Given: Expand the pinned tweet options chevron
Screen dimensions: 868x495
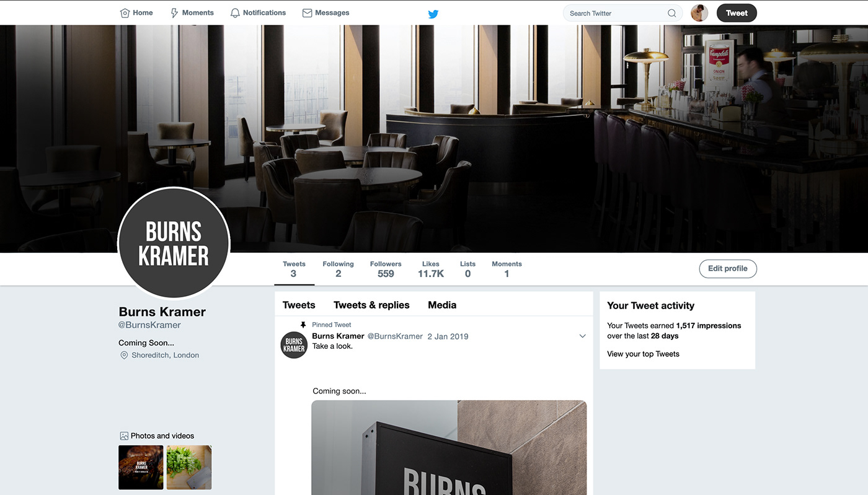Looking at the screenshot, I should pos(582,336).
